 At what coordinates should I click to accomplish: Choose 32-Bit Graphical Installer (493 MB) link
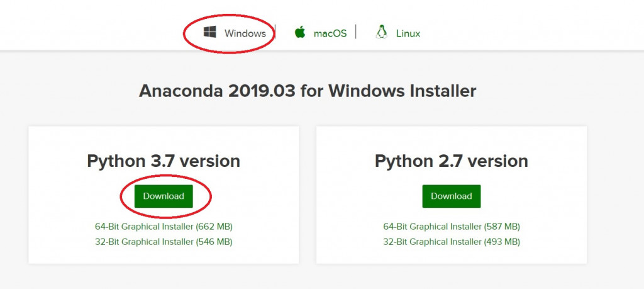click(x=452, y=242)
